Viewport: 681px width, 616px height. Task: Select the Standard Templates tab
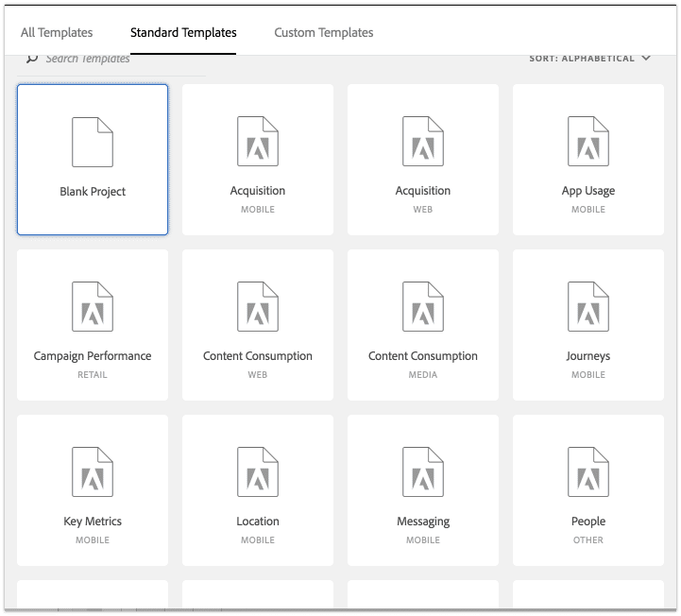tap(183, 33)
